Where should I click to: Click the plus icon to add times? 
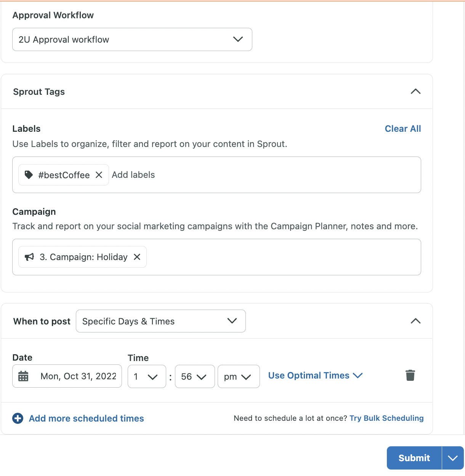18,418
